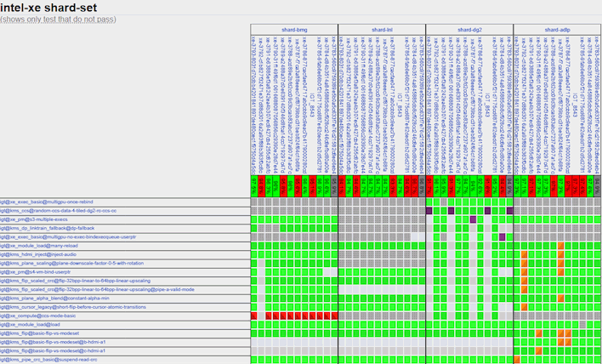
Task: Select the shard-dg2 column group header
Action: pos(469,30)
